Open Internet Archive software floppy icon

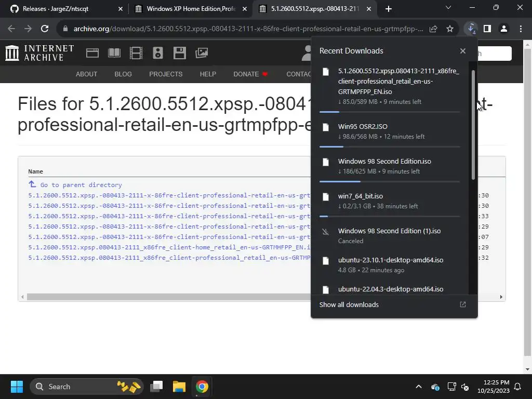(179, 53)
